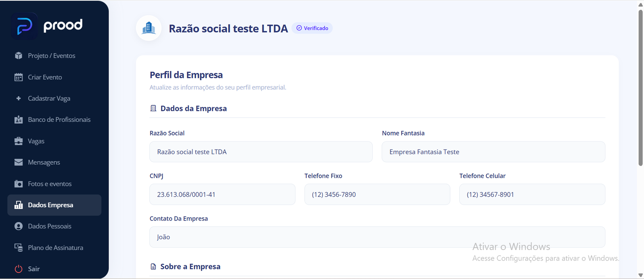Select Dados Empresa sidebar item
Image resolution: width=644 pixels, height=279 pixels.
[54, 205]
